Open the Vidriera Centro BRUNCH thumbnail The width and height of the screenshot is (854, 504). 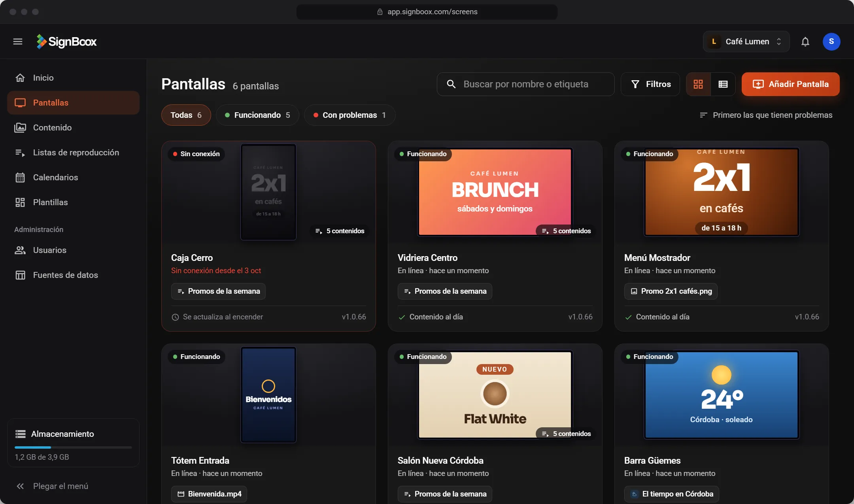pos(495,192)
